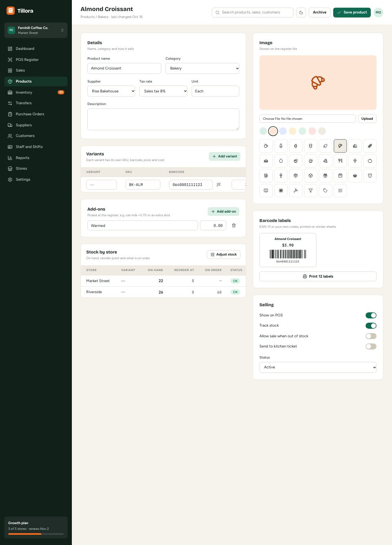
Task: Select the price tag tile icon
Action: [325, 191]
